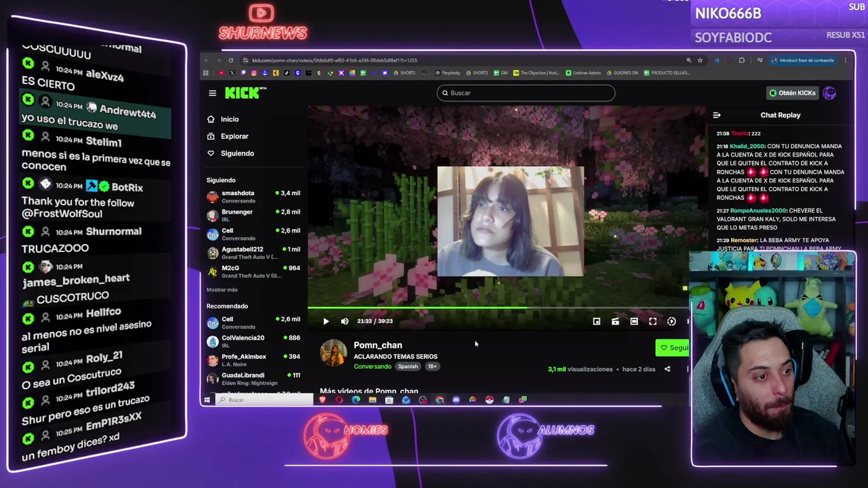Follow Pomn_chan with the green Seguir button
Image resolution: width=868 pixels, height=488 pixels.
tap(673, 348)
